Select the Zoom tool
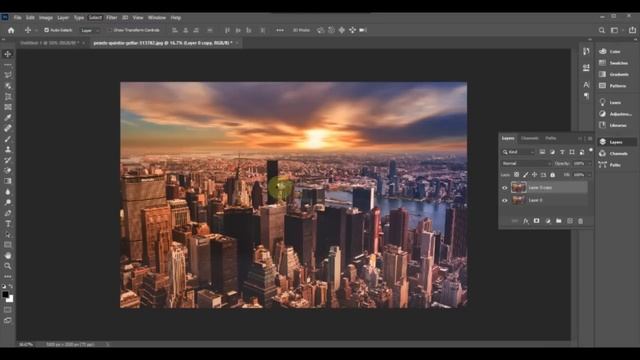 8,266
